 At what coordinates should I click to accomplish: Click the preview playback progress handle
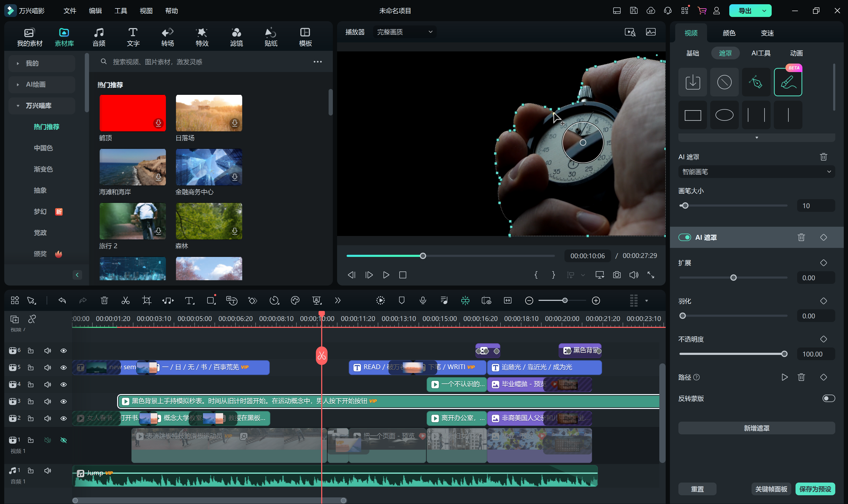tap(423, 256)
